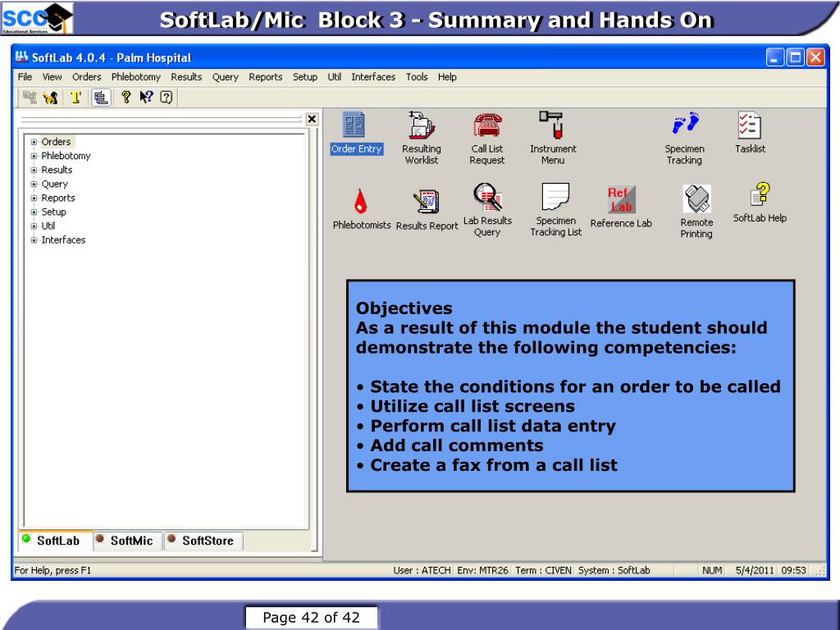Select Setup in the tree

53,212
